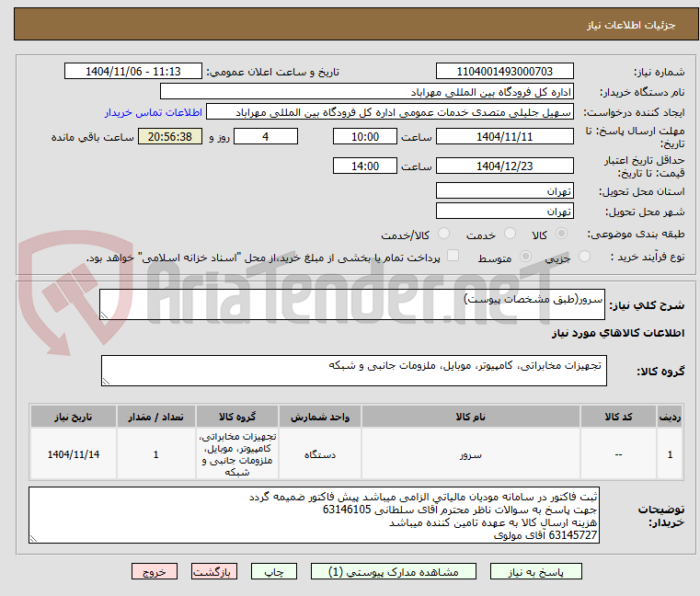Select the جزیی purchase type radio
The width and height of the screenshot is (700, 596).
tap(584, 257)
